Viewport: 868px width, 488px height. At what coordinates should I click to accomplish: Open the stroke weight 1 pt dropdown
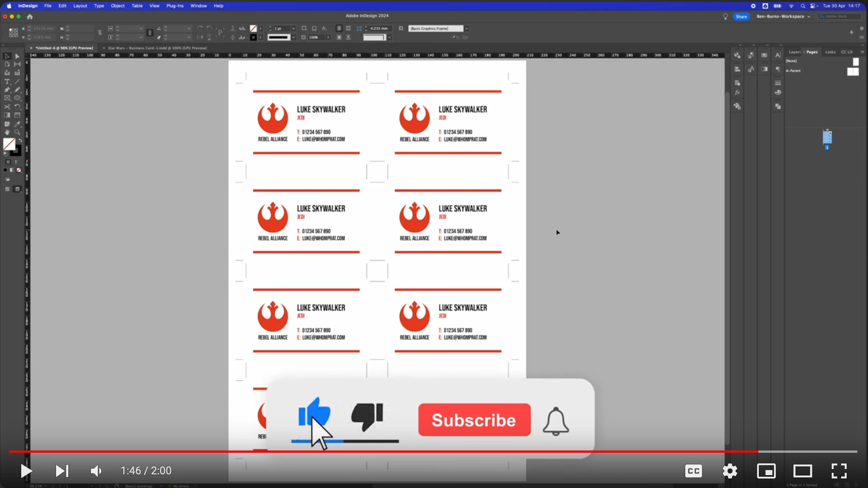(x=293, y=28)
